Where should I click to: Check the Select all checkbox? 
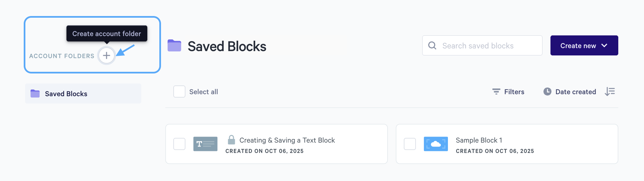pyautogui.click(x=179, y=92)
